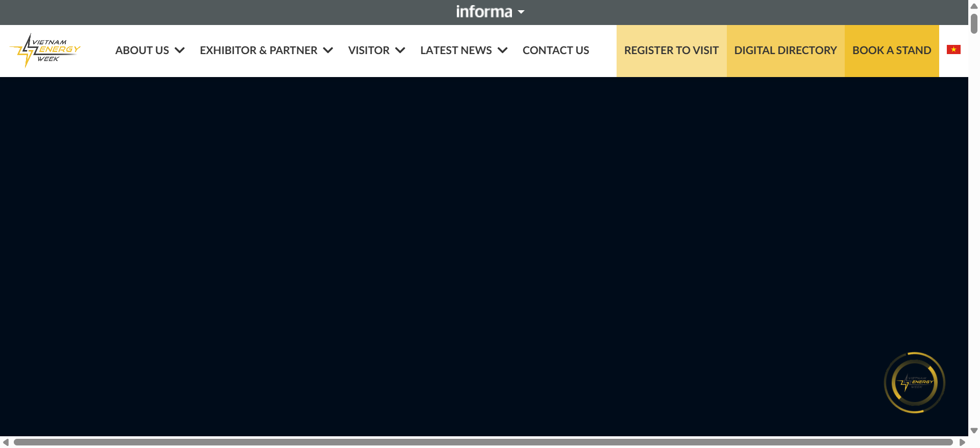Click the vertical scrollbar's down arrow
Viewport: 980px width, 448px height.
[974, 431]
